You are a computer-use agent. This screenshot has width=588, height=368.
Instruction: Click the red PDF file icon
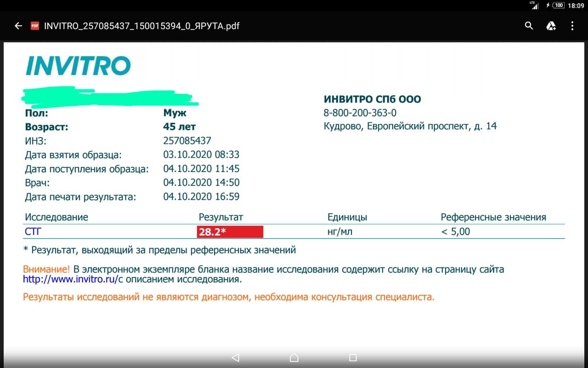click(35, 26)
